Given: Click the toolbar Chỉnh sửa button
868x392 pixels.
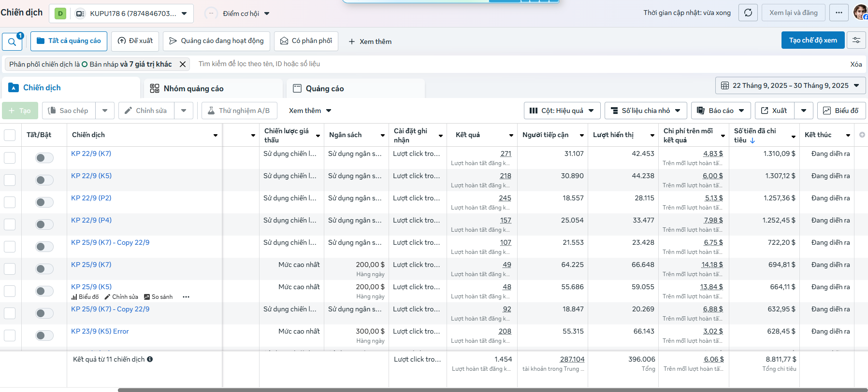Looking at the screenshot, I should [146, 111].
